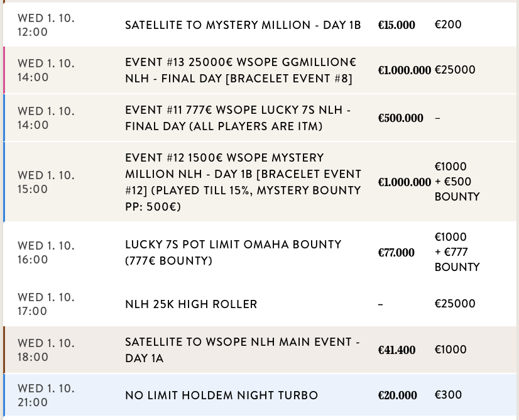Open Satellite to Mystery Million Day 1B event

pyautogui.click(x=243, y=25)
